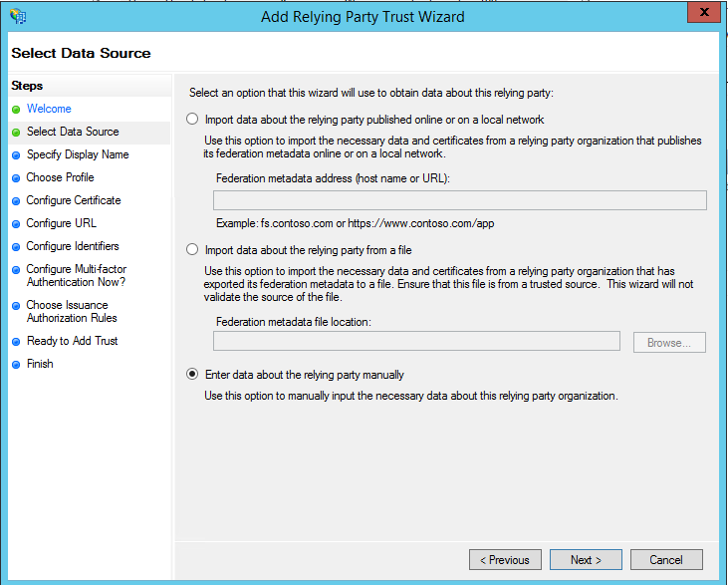Screen dimensions: 728x585
Task: Cancel the wizard
Action: click(x=666, y=560)
